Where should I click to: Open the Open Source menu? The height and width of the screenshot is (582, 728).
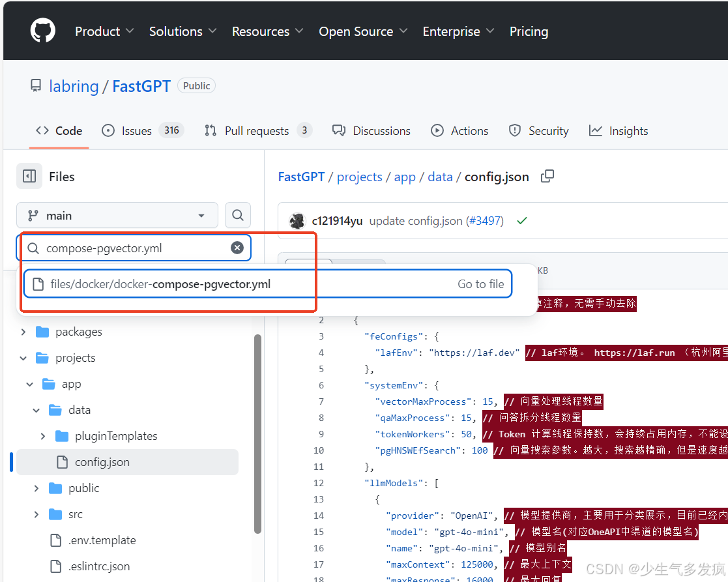point(362,31)
